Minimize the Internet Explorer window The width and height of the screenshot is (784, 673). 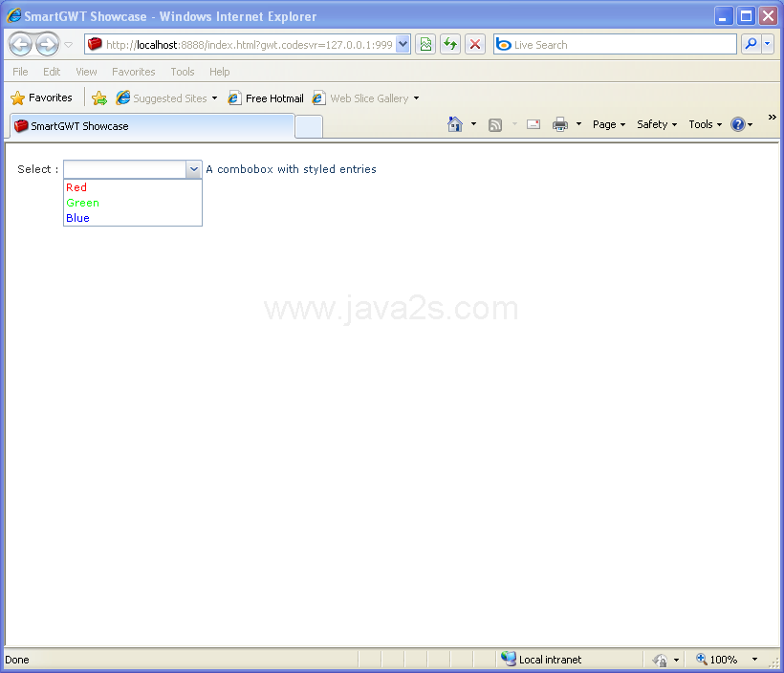(723, 16)
